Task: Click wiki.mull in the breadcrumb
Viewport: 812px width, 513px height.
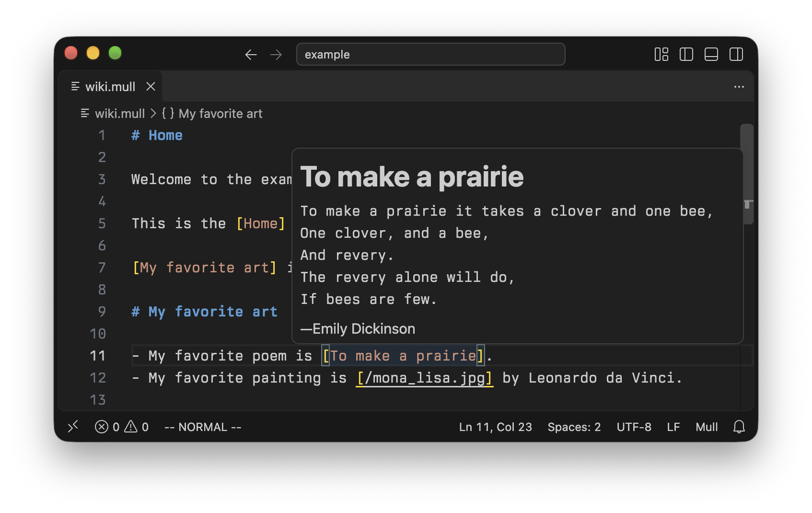Action: (x=120, y=114)
